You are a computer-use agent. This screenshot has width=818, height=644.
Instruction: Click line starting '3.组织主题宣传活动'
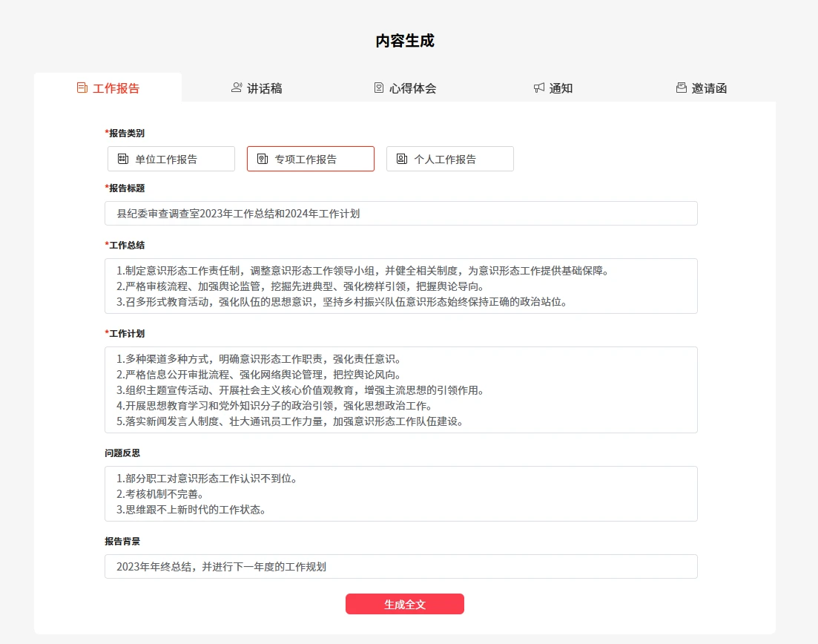(x=300, y=390)
